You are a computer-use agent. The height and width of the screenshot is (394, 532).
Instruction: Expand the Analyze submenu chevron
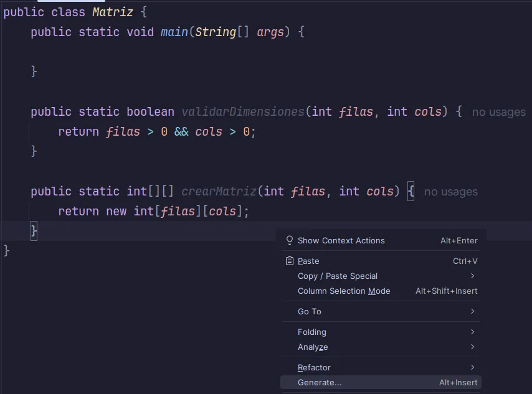472,347
